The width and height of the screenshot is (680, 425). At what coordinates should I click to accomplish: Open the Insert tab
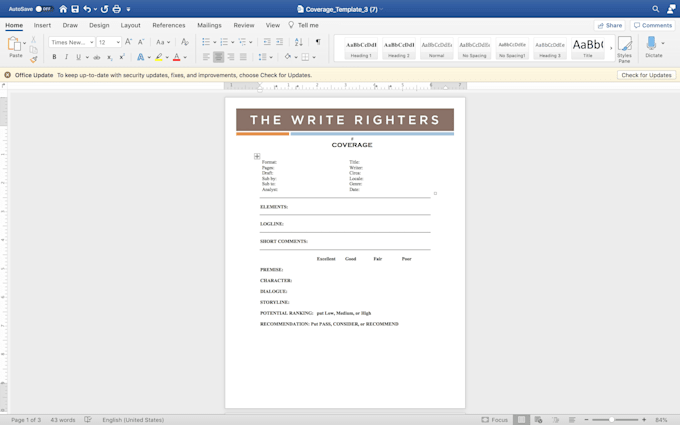click(x=42, y=25)
